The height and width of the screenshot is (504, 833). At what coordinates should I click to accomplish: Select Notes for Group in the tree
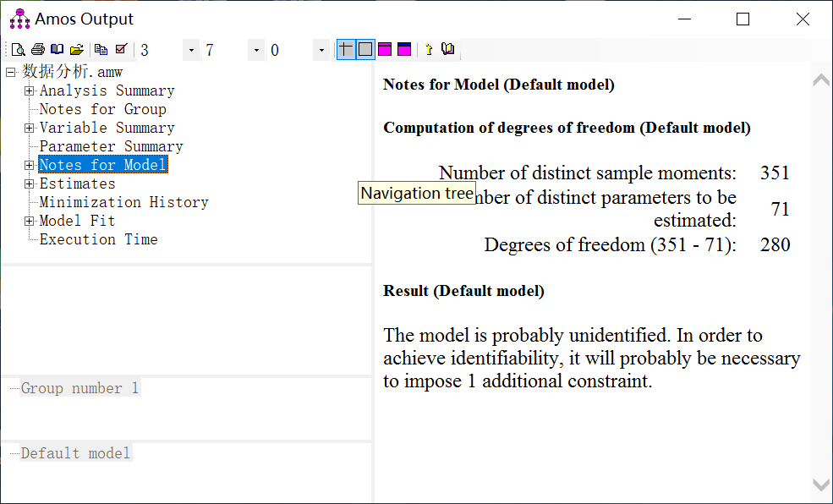(x=102, y=109)
